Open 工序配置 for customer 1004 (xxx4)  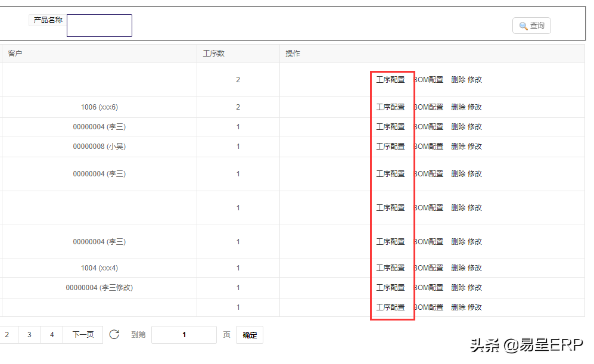coord(390,268)
